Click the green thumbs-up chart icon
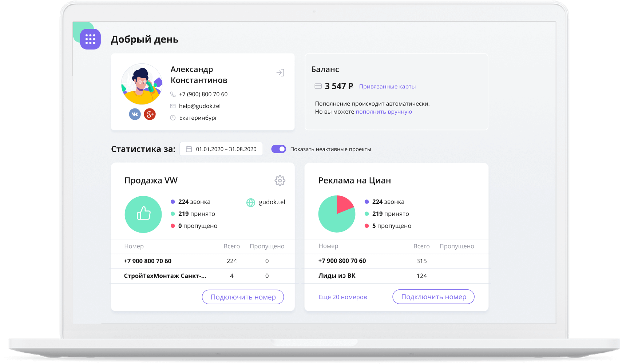622x364 pixels. coord(143,214)
